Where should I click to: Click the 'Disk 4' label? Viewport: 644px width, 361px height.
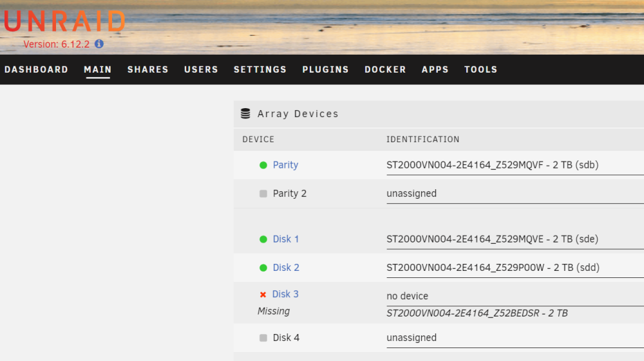click(x=287, y=338)
